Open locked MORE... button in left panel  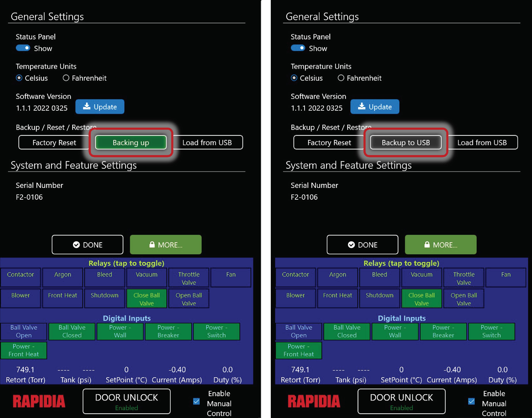(x=166, y=245)
